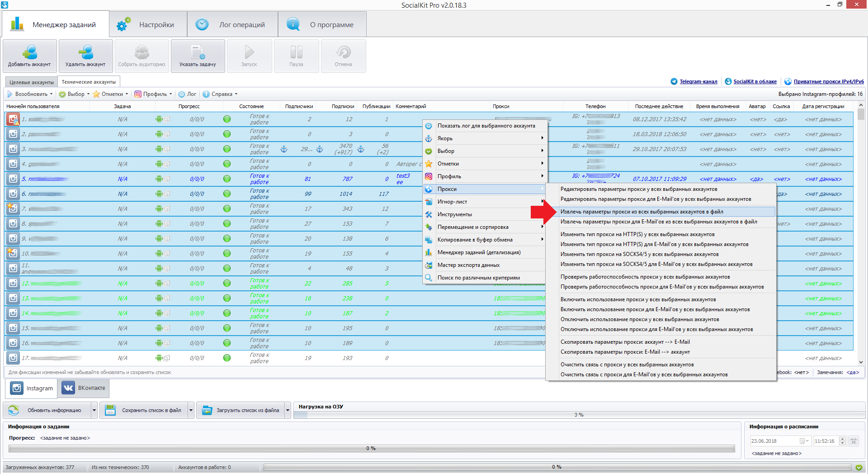This screenshot has width=868, height=474.
Task: Click the Сохранить список в файл button
Action: [x=144, y=410]
